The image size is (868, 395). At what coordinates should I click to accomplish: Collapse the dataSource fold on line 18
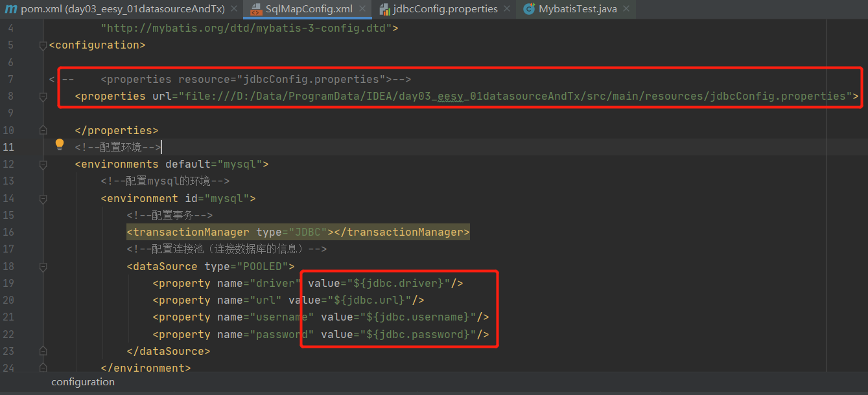tap(43, 267)
